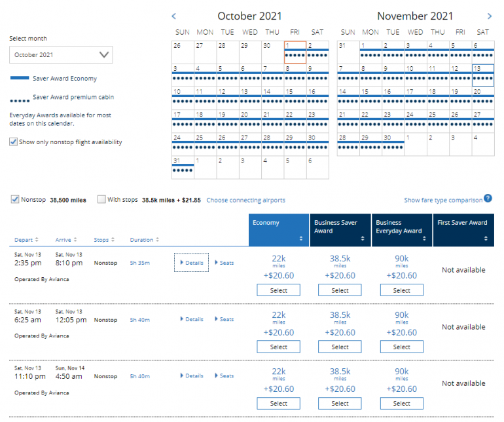Click Choose connecting airports link
This screenshot has height=422, width=504.
point(245,200)
